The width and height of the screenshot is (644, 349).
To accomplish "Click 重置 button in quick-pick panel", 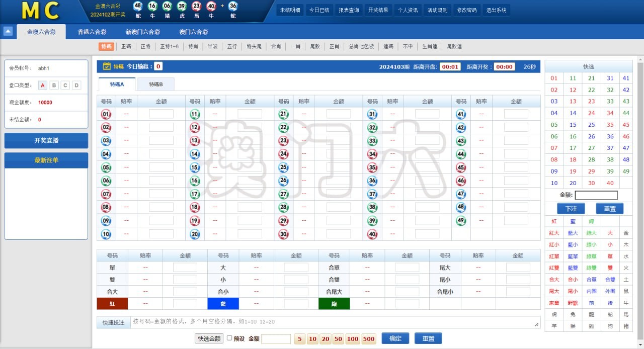I will tap(610, 208).
